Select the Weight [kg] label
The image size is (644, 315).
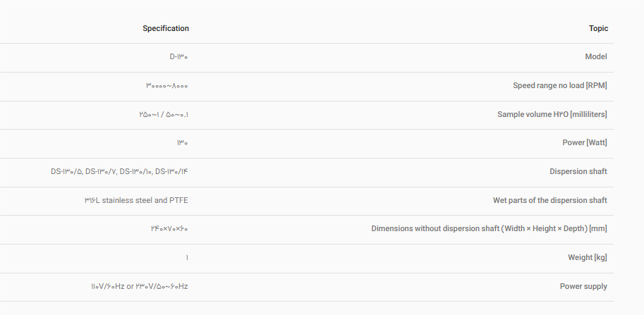(588, 258)
